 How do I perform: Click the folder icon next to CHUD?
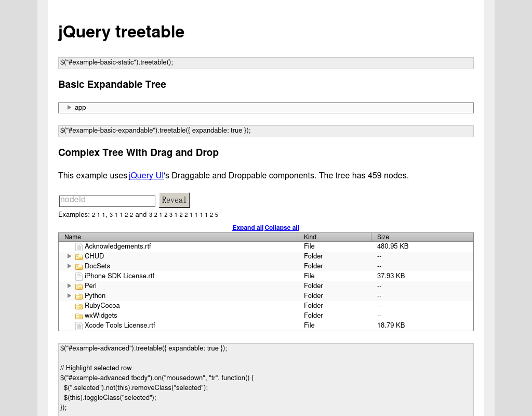tap(78, 256)
